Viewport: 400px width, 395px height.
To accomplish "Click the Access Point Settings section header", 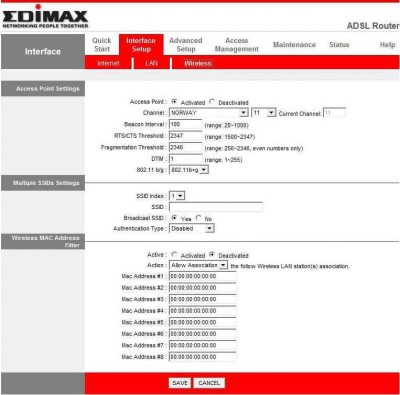I will (x=43, y=89).
